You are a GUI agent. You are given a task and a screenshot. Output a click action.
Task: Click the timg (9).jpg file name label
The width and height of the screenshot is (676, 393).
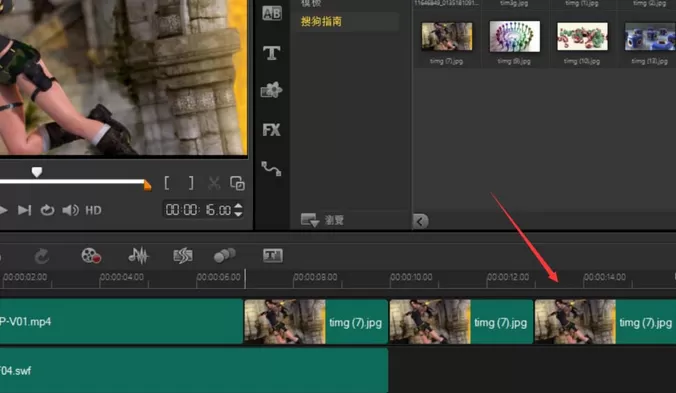click(x=514, y=61)
